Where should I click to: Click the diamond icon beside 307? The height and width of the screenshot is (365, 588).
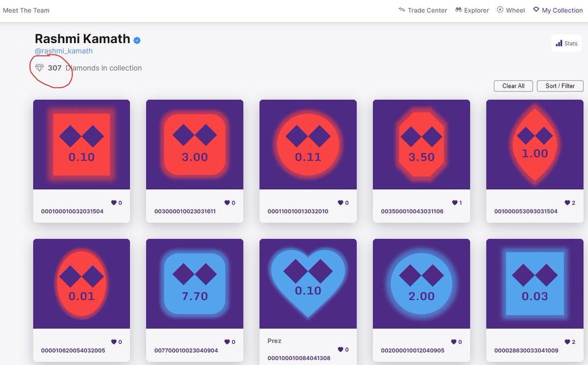point(40,68)
